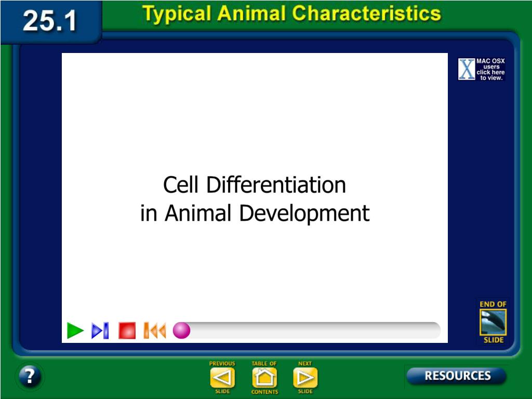Screen dimensions: 532x399
Task: Open the Resources button
Action: (x=456, y=376)
